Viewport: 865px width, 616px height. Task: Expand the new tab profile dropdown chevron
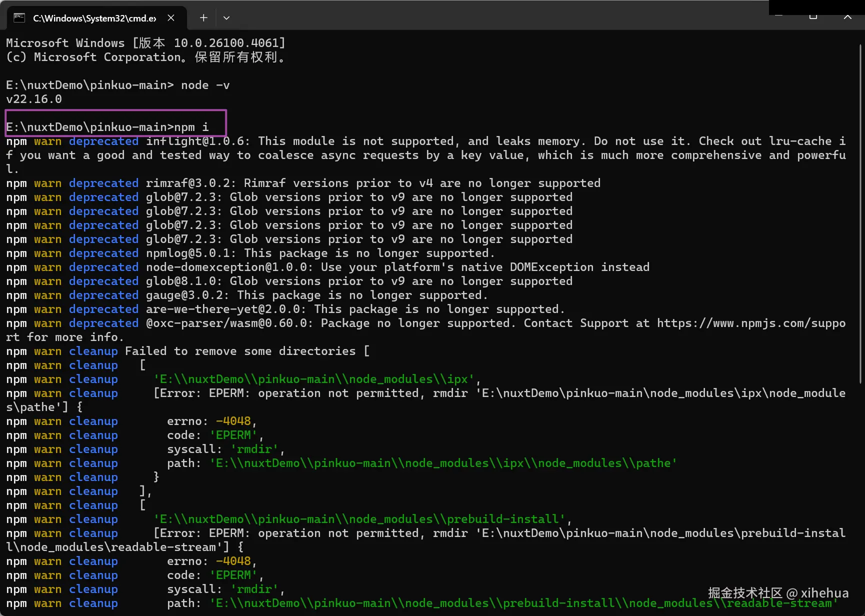[x=226, y=18]
